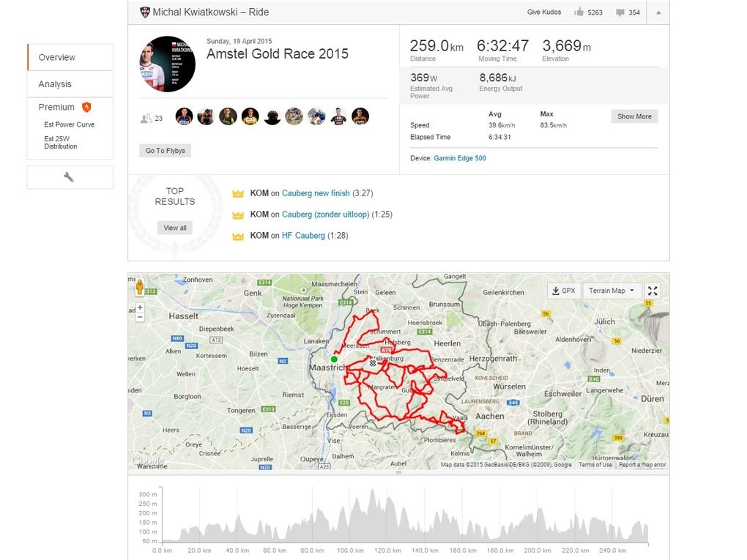Viewport: 747px width, 560px height.
Task: Enter fullscreen map view
Action: tap(653, 291)
